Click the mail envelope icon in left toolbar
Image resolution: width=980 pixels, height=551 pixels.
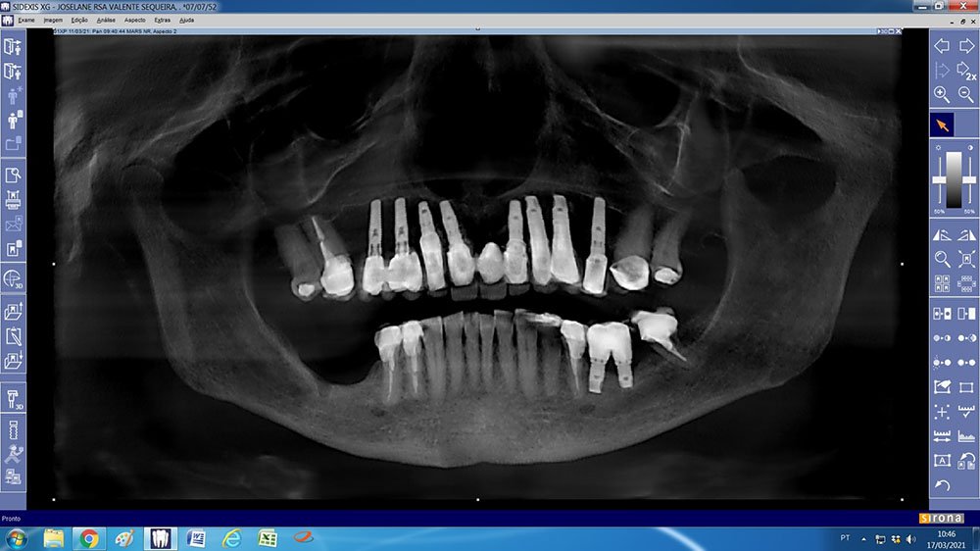point(13,225)
